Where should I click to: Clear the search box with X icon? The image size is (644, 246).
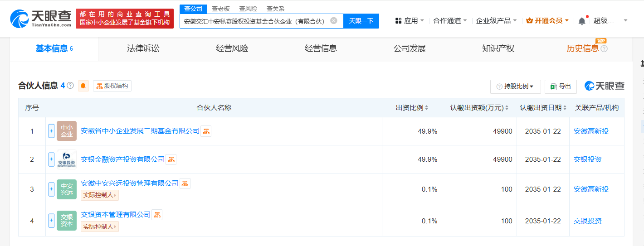(334, 20)
